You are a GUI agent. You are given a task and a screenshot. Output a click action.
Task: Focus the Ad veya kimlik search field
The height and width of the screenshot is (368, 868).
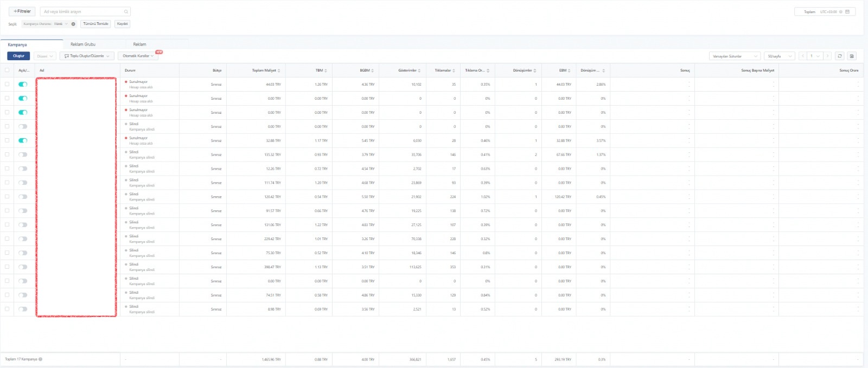85,11
